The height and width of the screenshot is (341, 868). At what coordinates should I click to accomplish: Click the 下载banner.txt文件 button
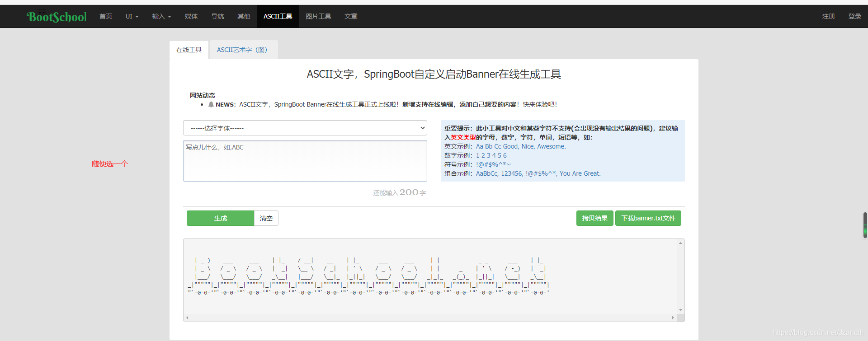point(648,218)
